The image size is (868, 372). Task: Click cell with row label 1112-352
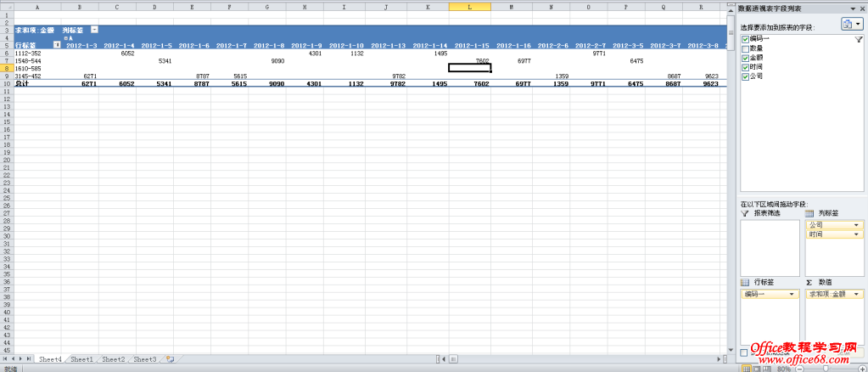pos(37,54)
